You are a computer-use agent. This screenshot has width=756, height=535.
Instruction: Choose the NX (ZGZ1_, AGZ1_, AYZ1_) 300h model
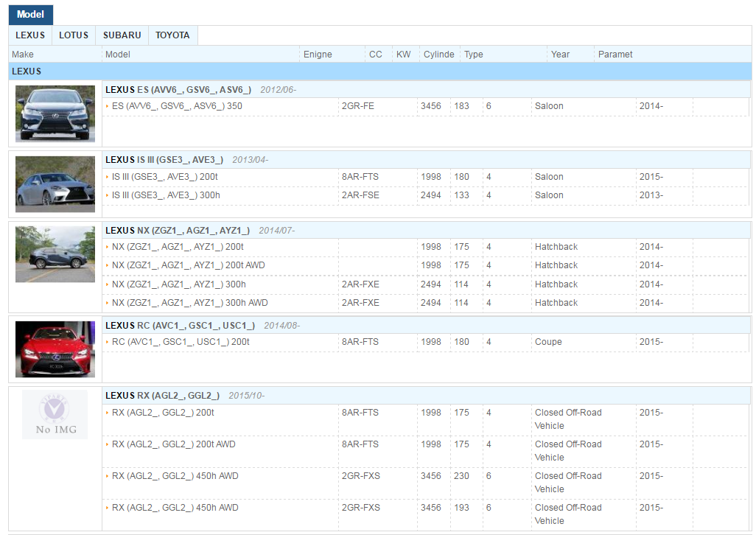(179, 284)
